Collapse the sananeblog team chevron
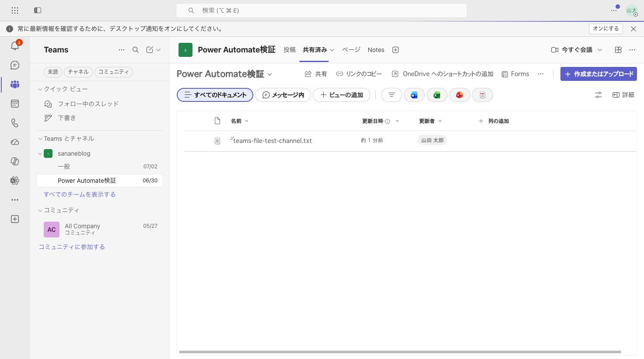This screenshot has height=359, width=644. tap(40, 153)
